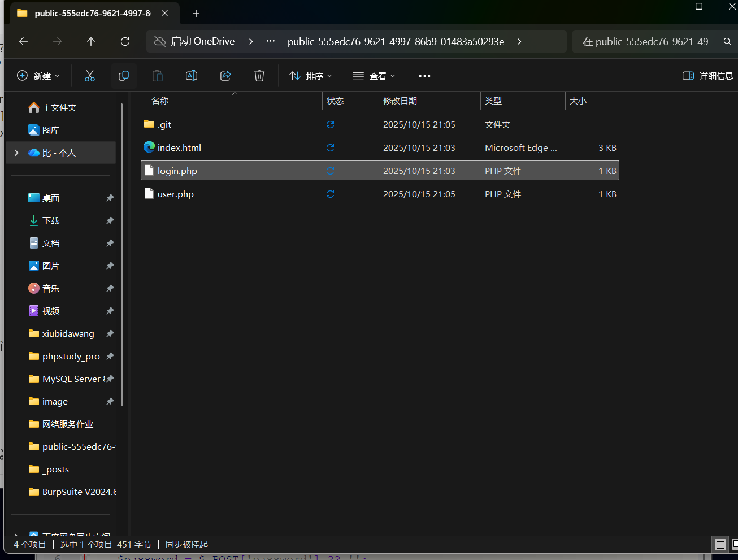Open the 排序 sort dropdown

[x=310, y=76]
